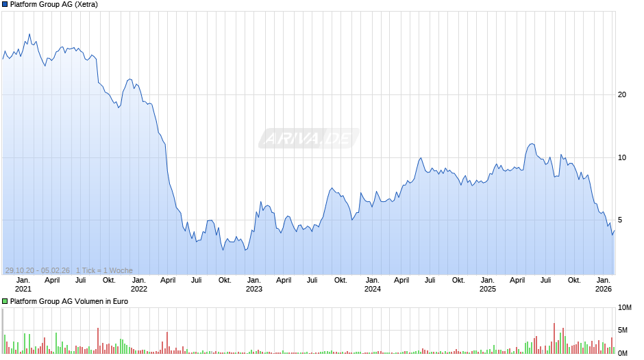Viewport: 644px width, 360px height.
Task: Click the '1 Tick = 1 Woche' note
Action: [x=104, y=270]
